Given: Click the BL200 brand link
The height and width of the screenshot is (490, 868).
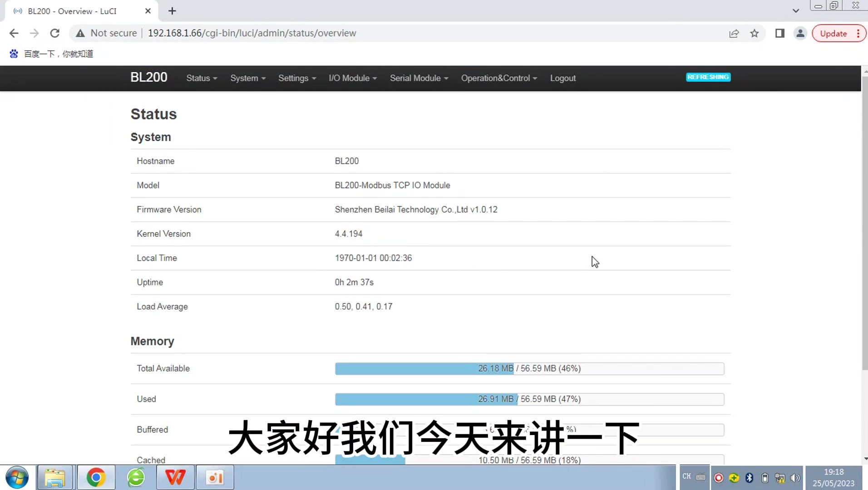Looking at the screenshot, I should point(149,78).
